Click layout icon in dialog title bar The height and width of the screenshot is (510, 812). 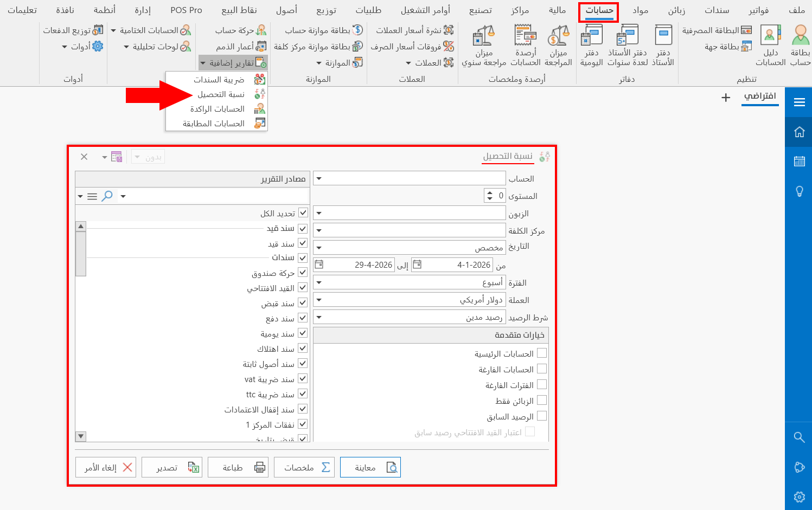pos(116,157)
